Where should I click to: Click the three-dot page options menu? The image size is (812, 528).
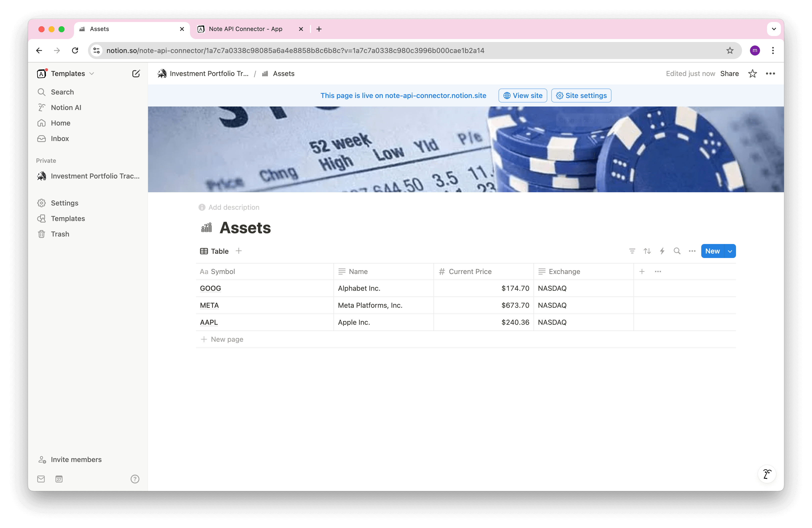(x=770, y=73)
